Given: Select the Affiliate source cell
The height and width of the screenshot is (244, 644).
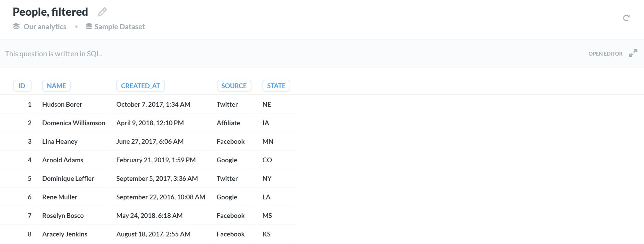Looking at the screenshot, I should [229, 123].
